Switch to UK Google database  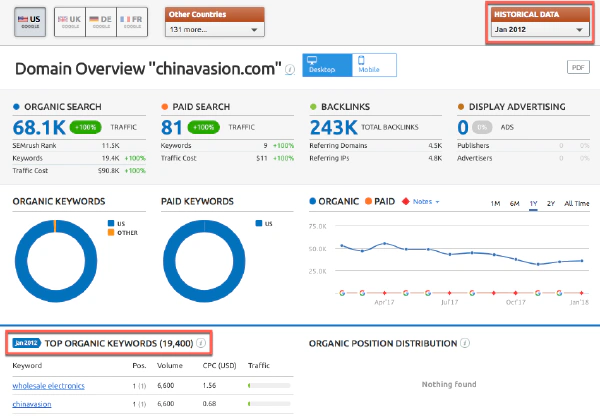tap(70, 22)
